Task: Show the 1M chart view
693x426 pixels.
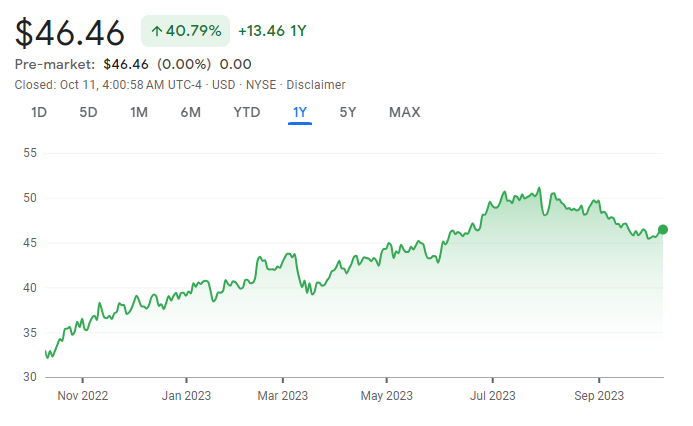Action: [139, 112]
